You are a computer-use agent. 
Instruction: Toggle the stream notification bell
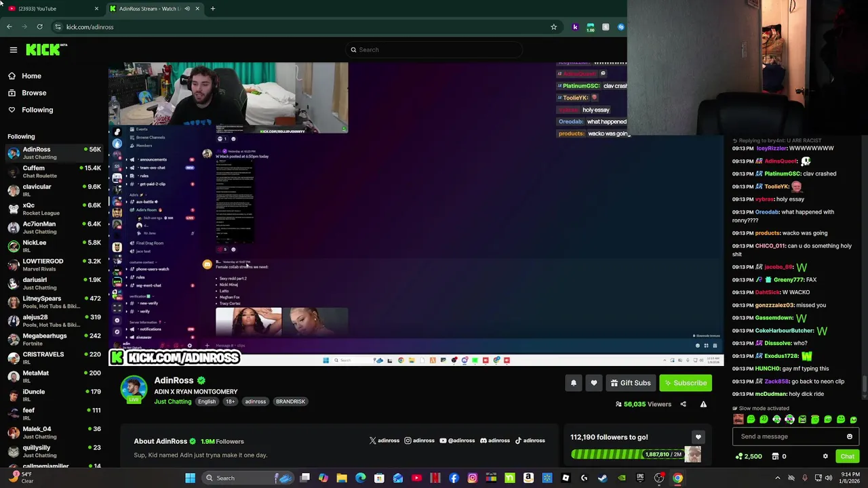574,383
